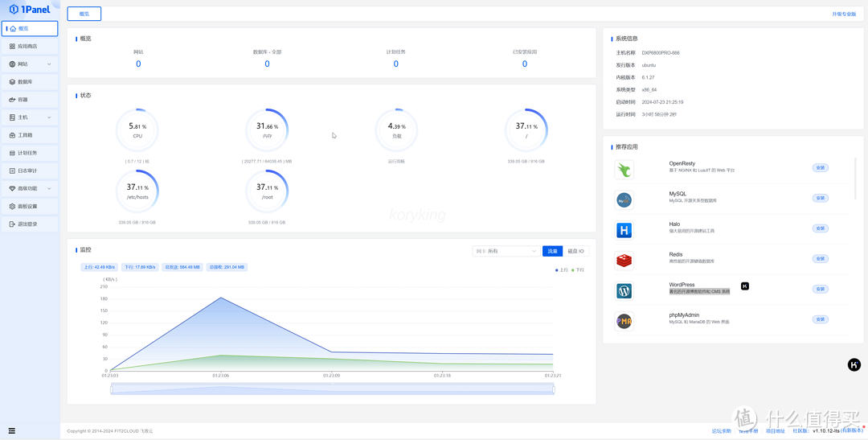The image size is (868, 440).
Task: Install MySQL with its 安装 button
Action: 820,198
